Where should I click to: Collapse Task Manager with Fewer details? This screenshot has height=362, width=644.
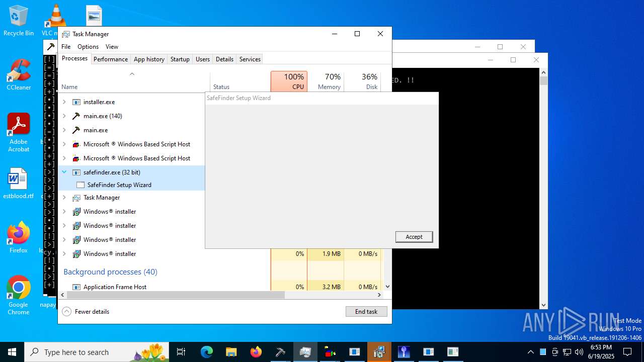click(x=86, y=312)
